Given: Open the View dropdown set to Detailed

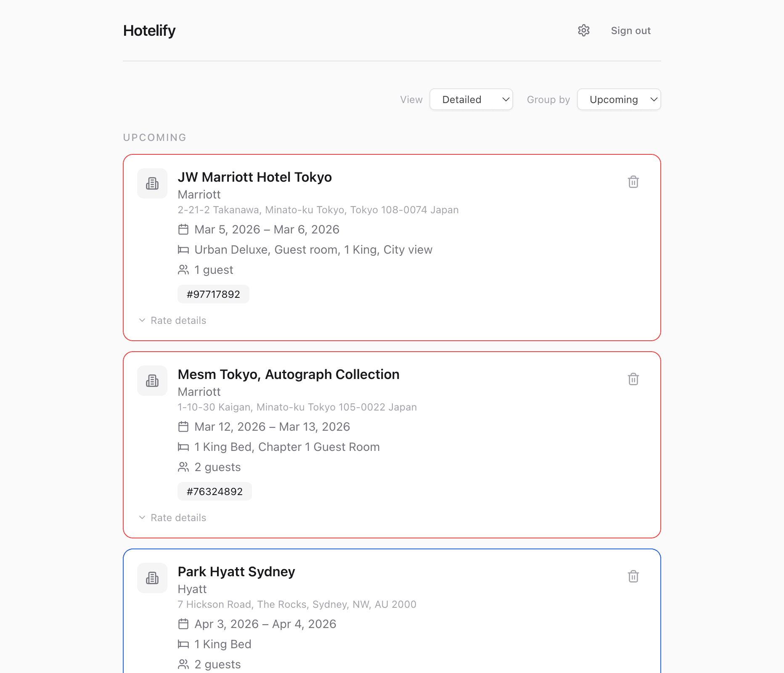Looking at the screenshot, I should pos(471,99).
